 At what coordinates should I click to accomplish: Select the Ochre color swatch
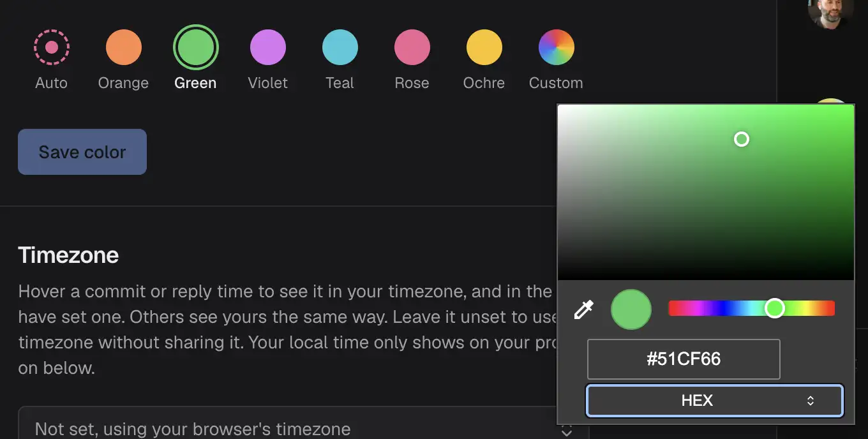pyautogui.click(x=484, y=47)
